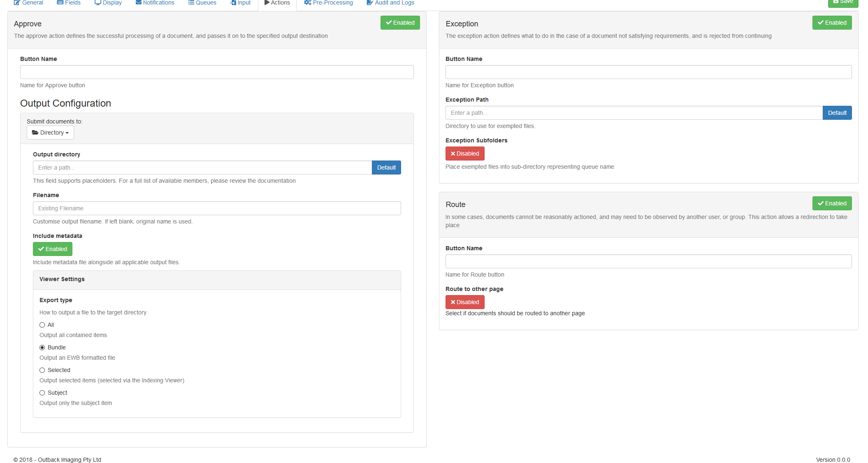
Task: Select the All export type radio
Action: 42,325
